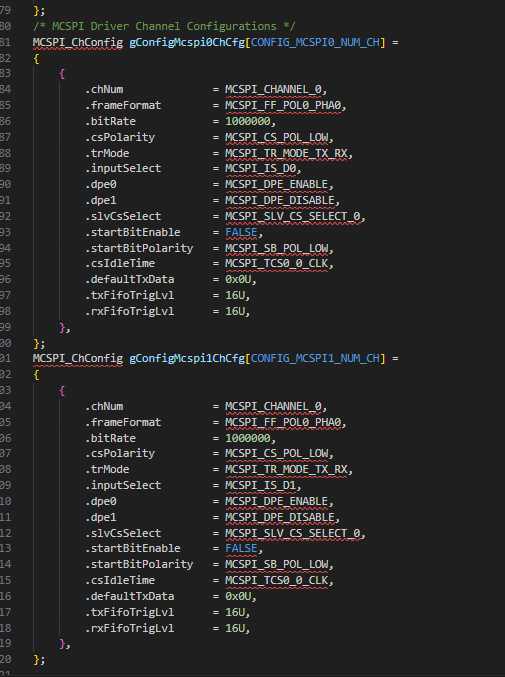
Task: Click .startBitPolarity field in gConfigMcspi1ChCfg block
Action: pyautogui.click(x=139, y=564)
